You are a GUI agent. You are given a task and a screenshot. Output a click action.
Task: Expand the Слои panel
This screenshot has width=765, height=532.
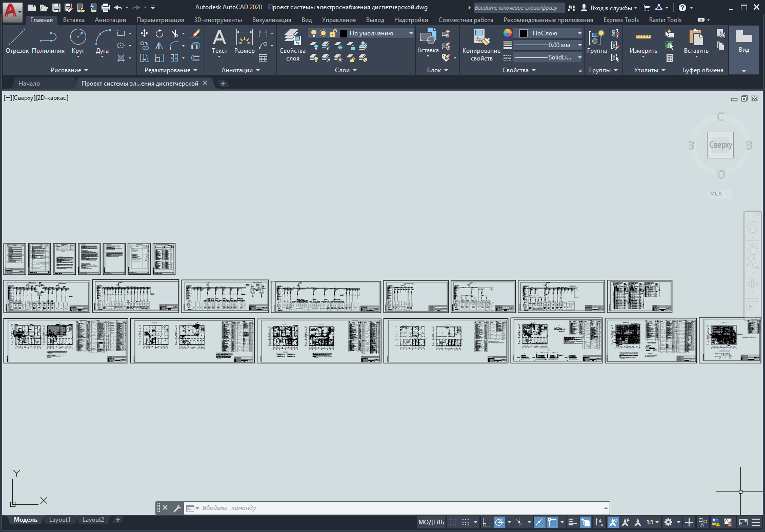point(346,70)
